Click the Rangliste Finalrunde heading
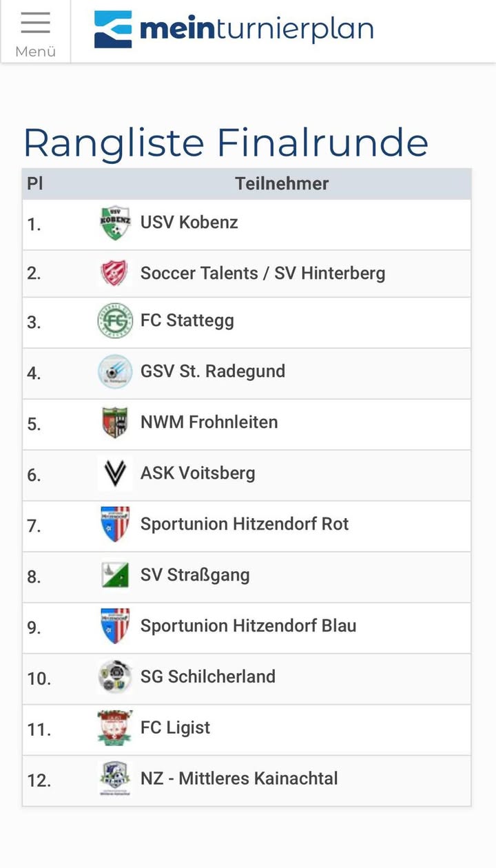Viewport: 496px width, 868px height. pyautogui.click(x=226, y=143)
